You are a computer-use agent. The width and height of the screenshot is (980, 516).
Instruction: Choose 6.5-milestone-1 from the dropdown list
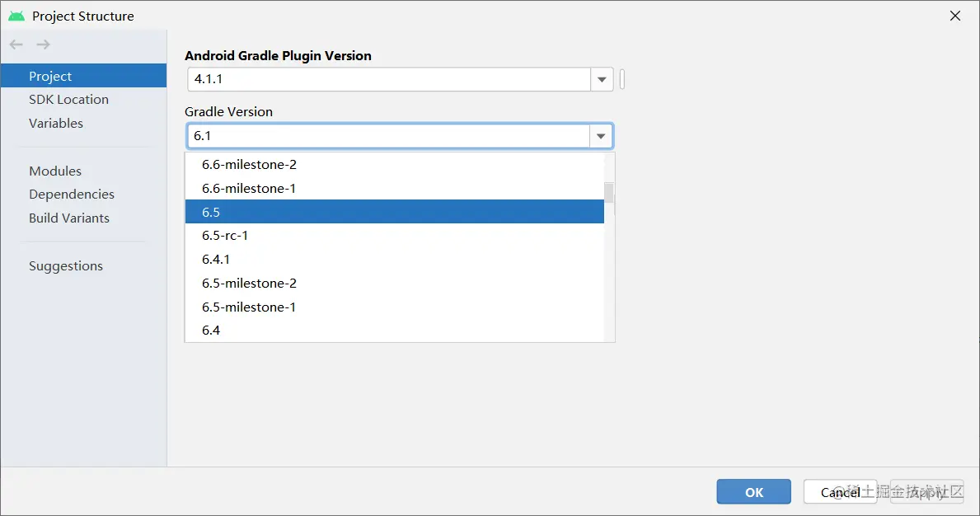pyautogui.click(x=394, y=307)
